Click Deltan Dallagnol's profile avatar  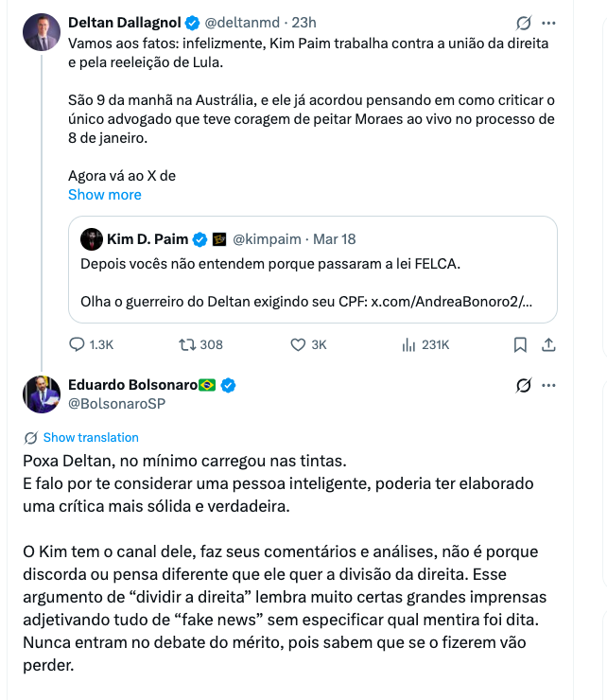click(42, 33)
